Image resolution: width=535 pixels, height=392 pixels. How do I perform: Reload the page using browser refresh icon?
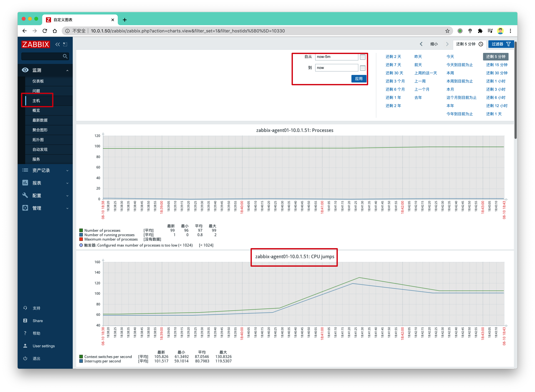(45, 31)
